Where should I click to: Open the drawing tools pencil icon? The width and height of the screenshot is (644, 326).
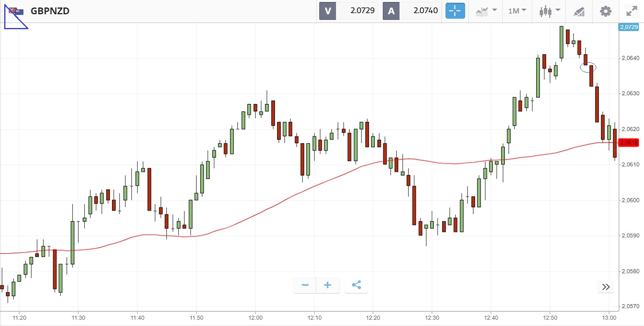pyautogui.click(x=579, y=11)
